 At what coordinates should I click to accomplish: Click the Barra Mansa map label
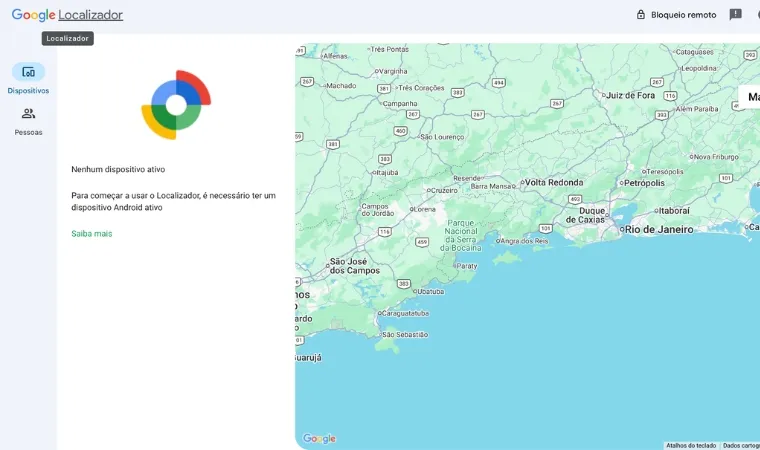pos(491,186)
